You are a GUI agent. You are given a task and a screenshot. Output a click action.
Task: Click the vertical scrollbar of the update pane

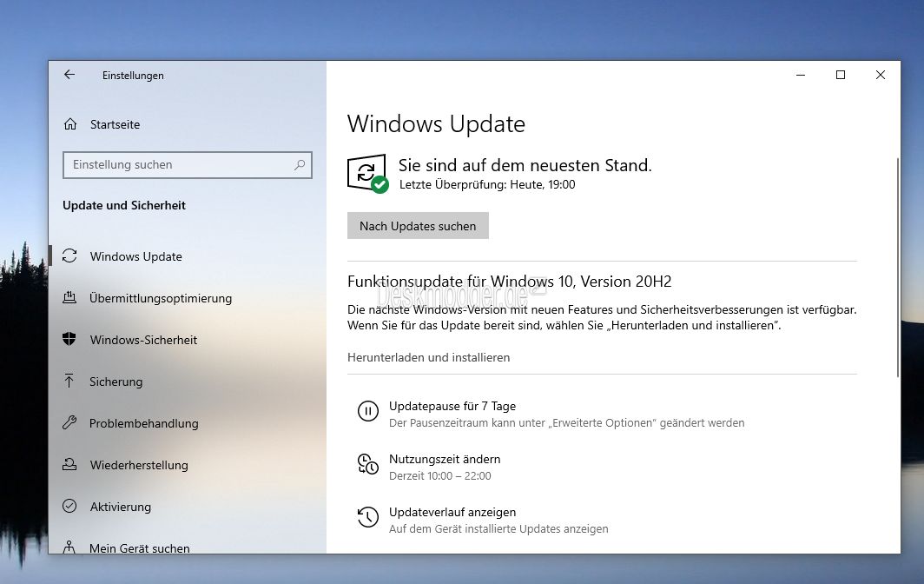pos(897,267)
